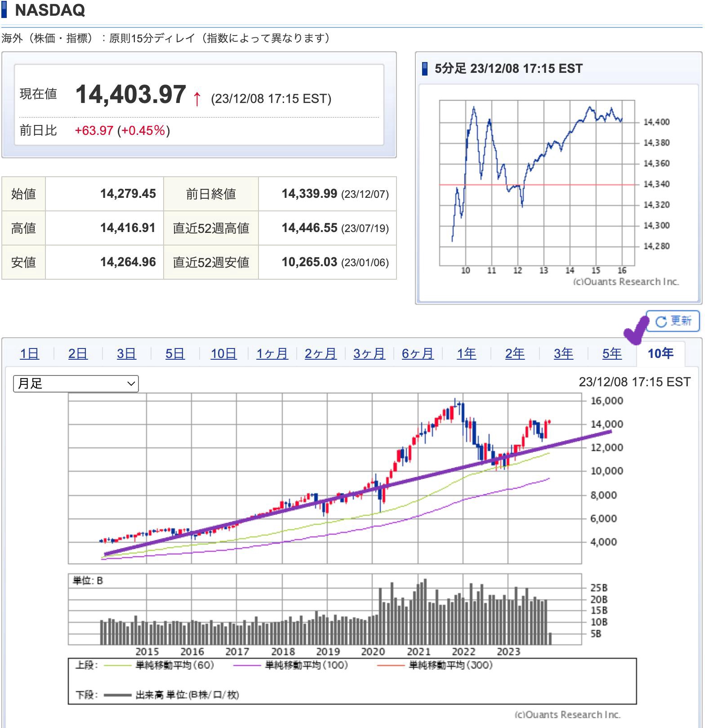
Task: Click the 5分足 intraday chart thumbnail
Action: 559,193
